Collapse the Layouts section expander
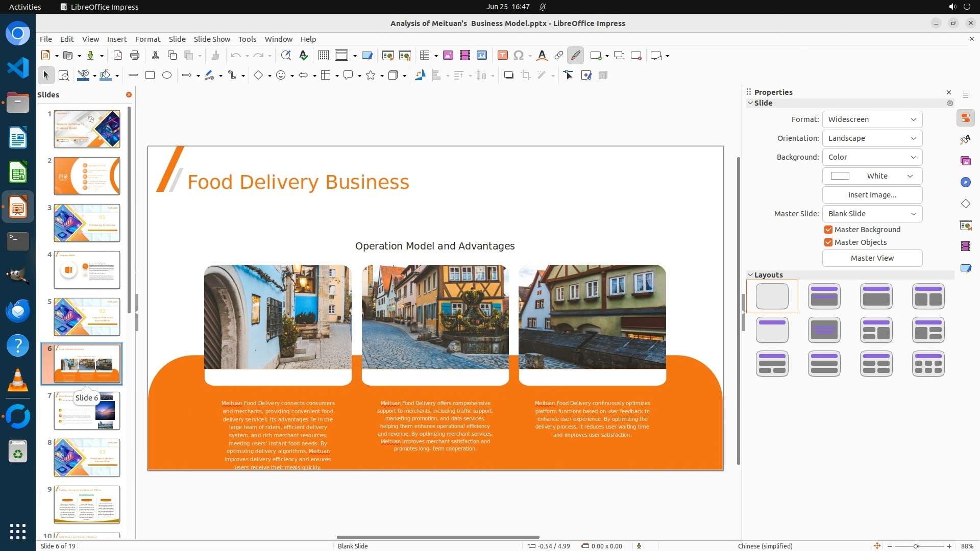980x551 pixels. point(750,275)
